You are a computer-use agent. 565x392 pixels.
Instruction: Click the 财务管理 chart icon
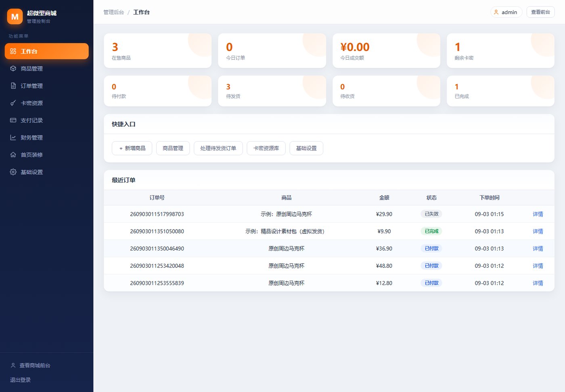click(x=13, y=138)
